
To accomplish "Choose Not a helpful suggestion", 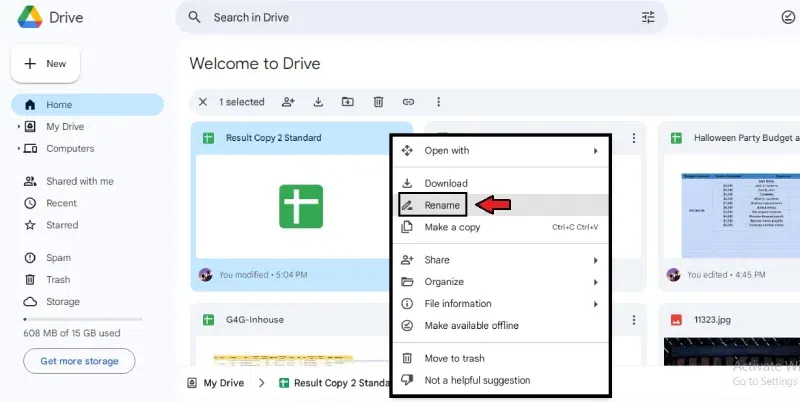I will [501, 380].
